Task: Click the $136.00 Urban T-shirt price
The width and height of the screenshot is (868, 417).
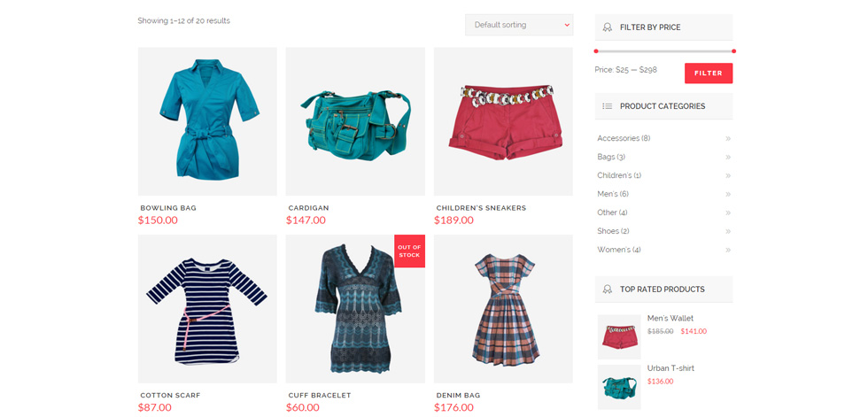Action: [x=661, y=381]
